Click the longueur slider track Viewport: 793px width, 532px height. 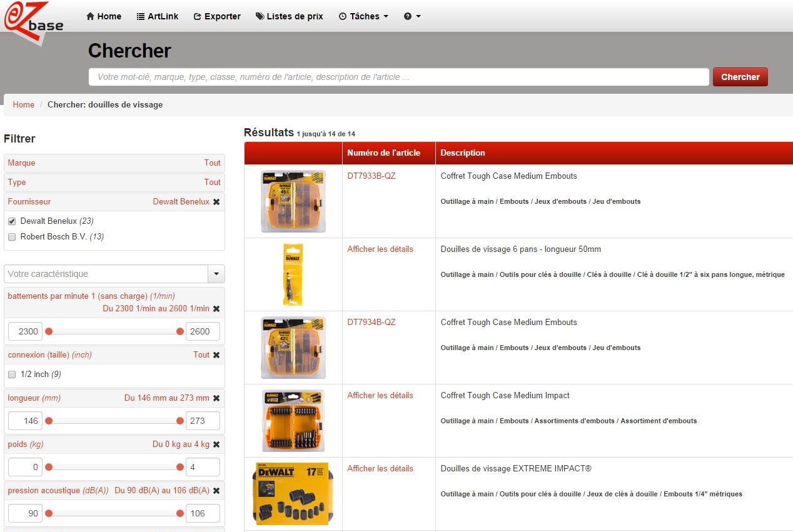114,421
